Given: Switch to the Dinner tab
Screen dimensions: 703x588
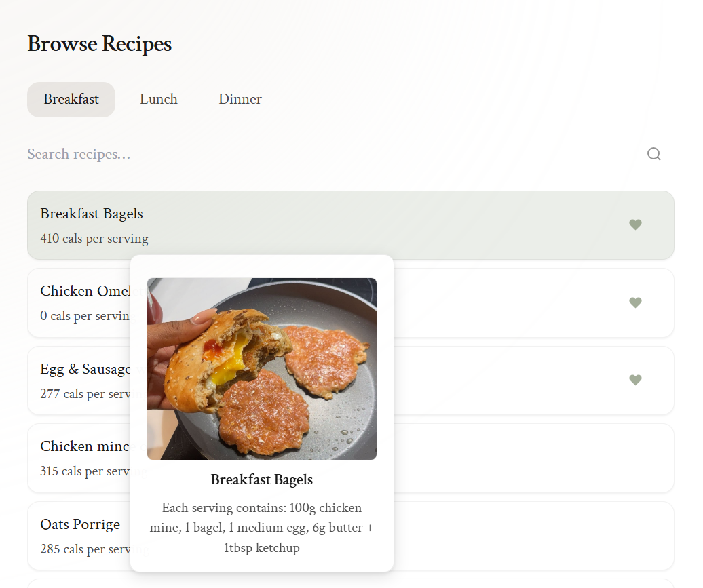Looking at the screenshot, I should point(240,100).
